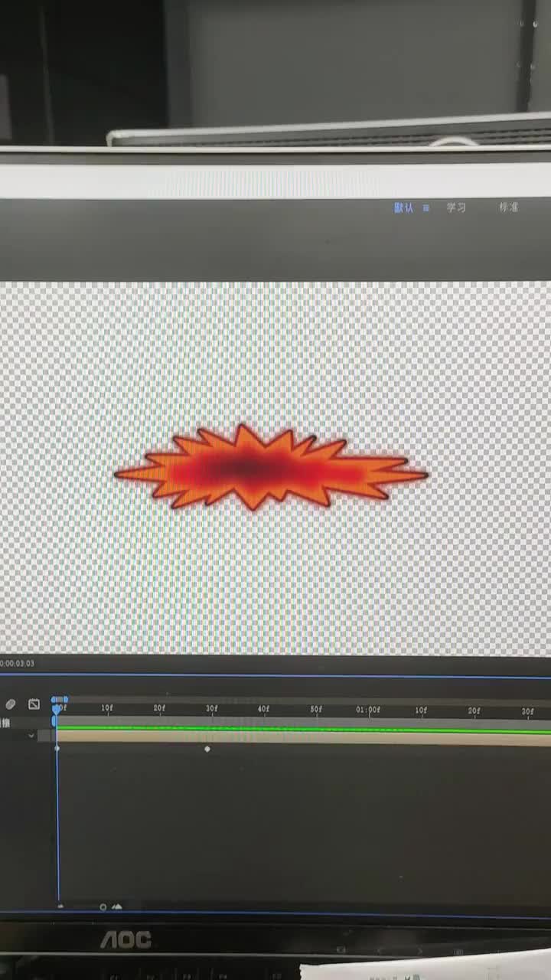This screenshot has width=551, height=980.
Task: Click the timeline zoom-in mountains icon
Action: pos(117,907)
